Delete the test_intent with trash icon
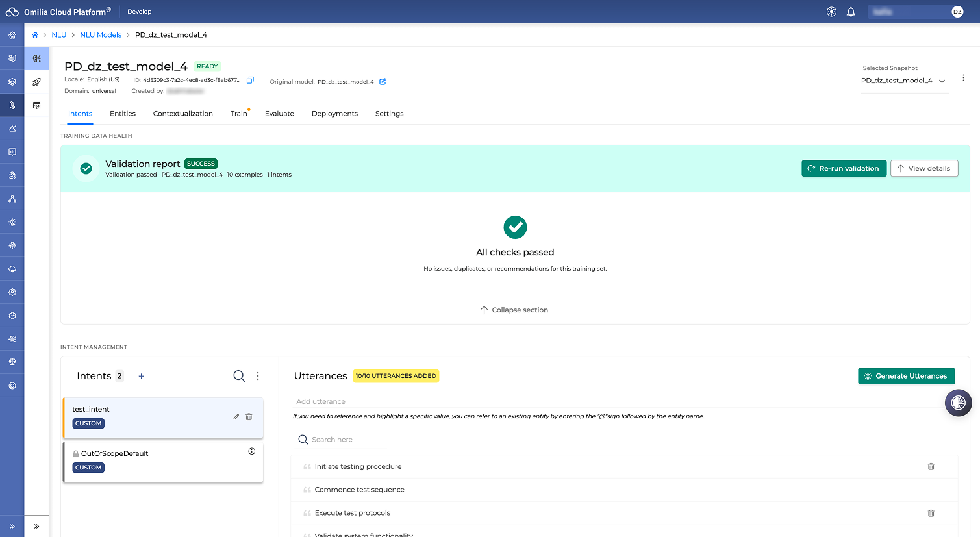This screenshot has width=980, height=537. point(249,417)
